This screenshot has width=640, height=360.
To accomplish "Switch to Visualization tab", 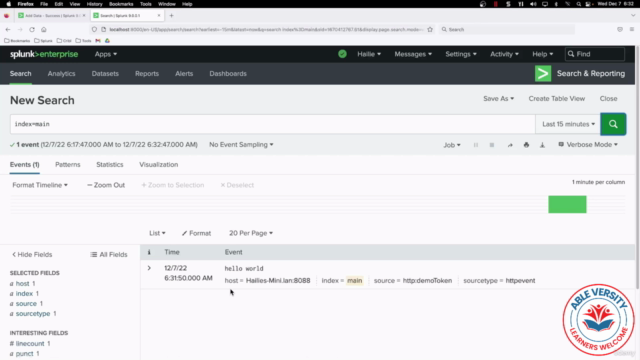I will coord(158,164).
